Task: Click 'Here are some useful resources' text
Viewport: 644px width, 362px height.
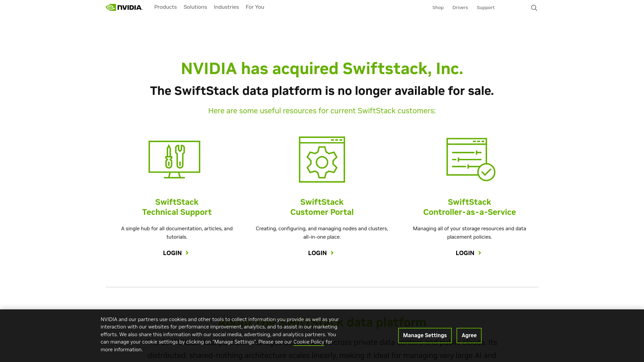Action: point(322,111)
